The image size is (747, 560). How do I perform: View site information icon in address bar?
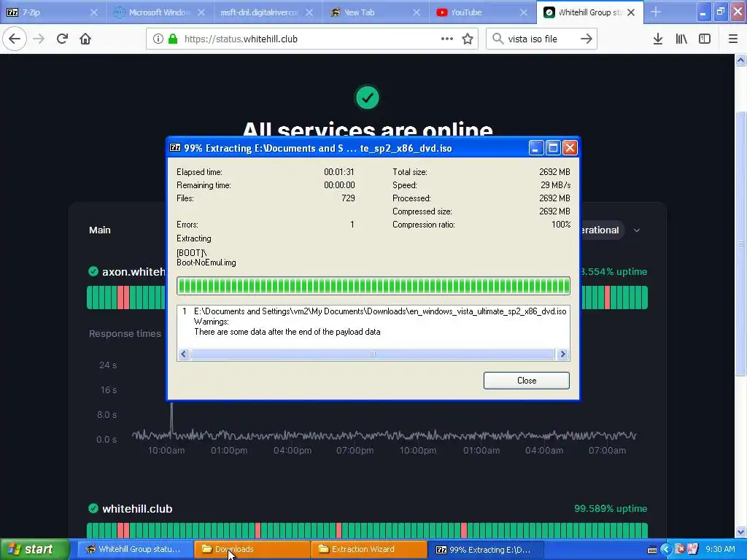158,39
